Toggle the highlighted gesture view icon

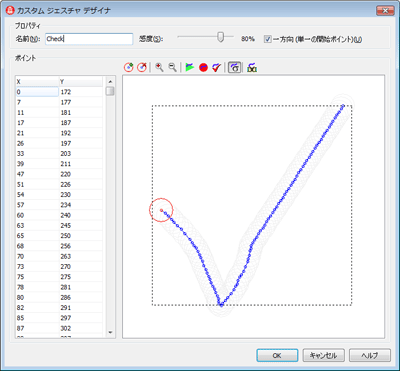click(x=235, y=68)
